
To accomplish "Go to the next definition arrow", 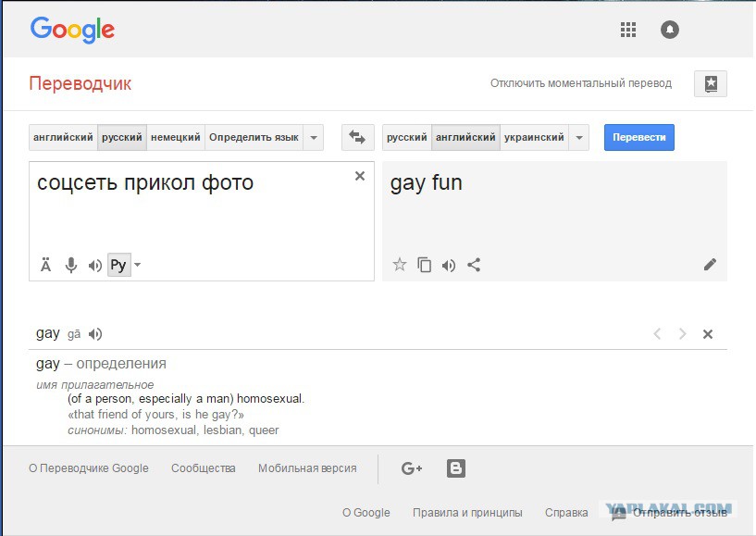I will (x=682, y=334).
